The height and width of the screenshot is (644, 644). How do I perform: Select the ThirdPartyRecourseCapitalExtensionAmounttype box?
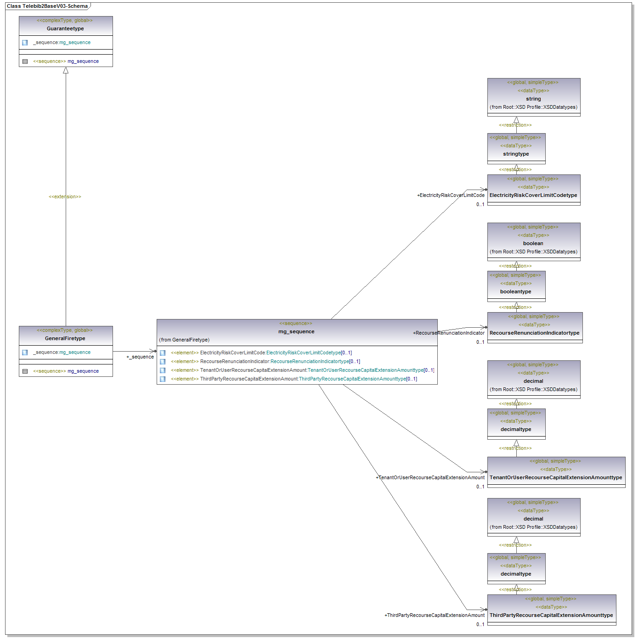coord(551,615)
